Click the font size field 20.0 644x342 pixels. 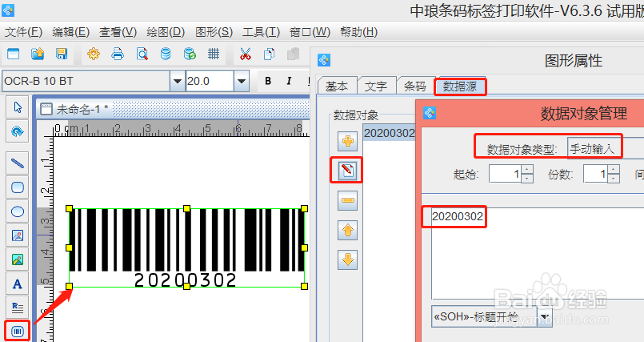coord(210,81)
